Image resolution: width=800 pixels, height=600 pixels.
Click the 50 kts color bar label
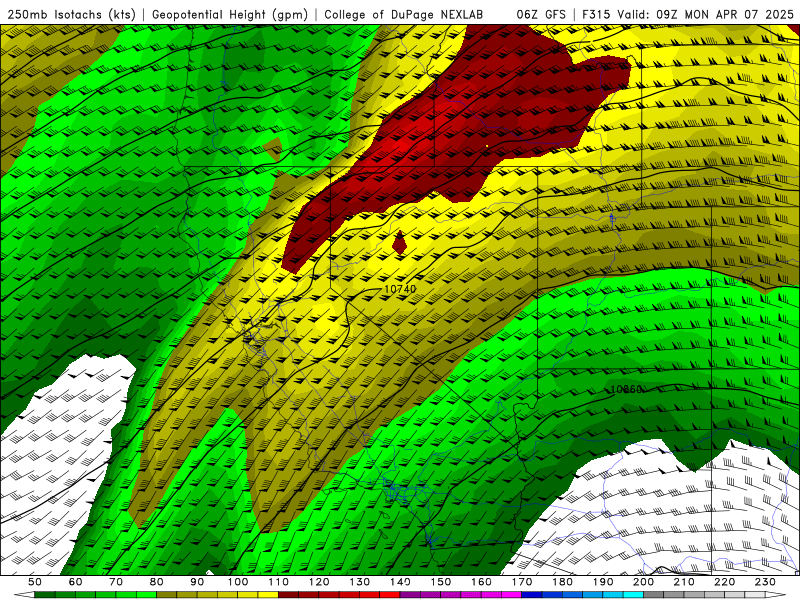[x=35, y=582]
